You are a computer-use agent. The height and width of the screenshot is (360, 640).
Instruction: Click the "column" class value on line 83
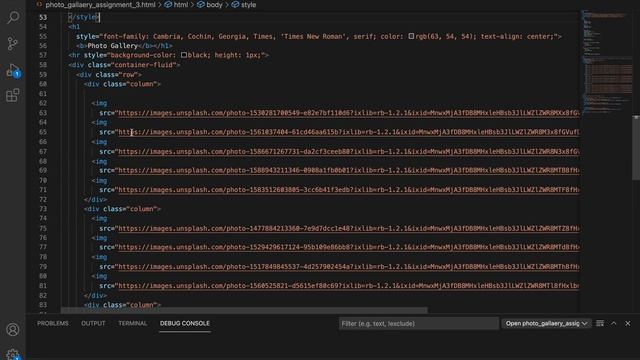tap(142, 305)
